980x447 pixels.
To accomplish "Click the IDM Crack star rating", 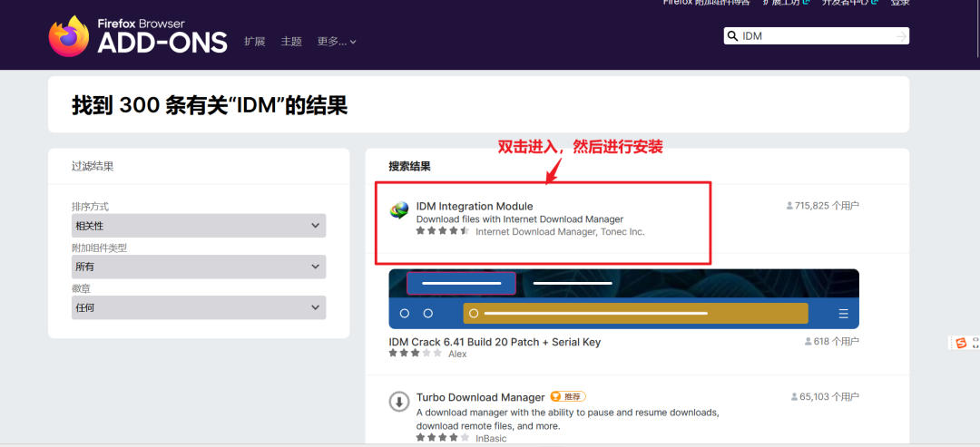I will (415, 354).
